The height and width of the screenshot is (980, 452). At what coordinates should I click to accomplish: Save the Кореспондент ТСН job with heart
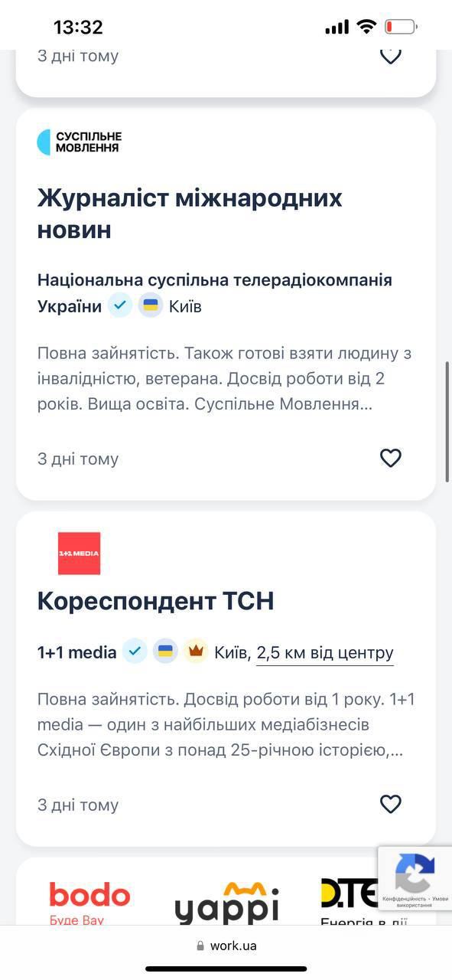(391, 804)
